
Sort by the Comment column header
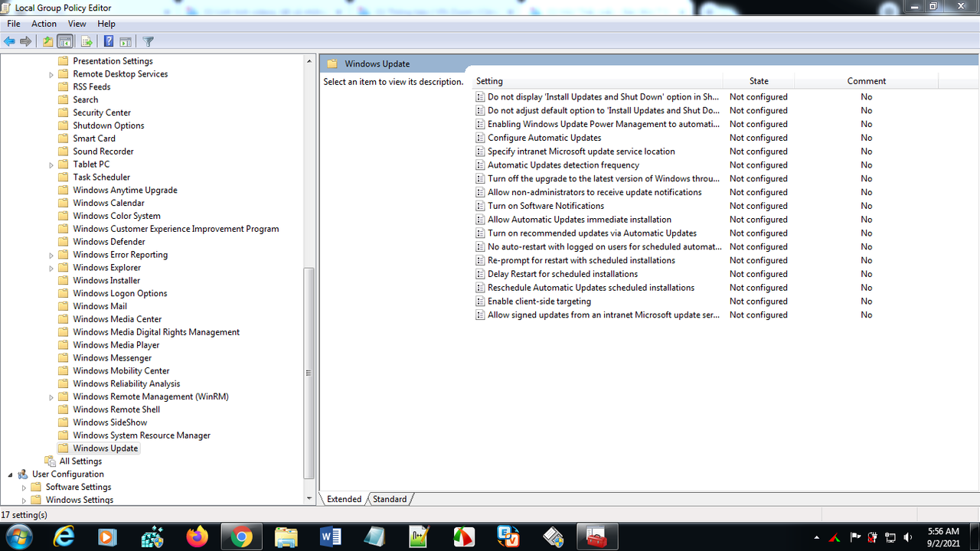click(866, 81)
